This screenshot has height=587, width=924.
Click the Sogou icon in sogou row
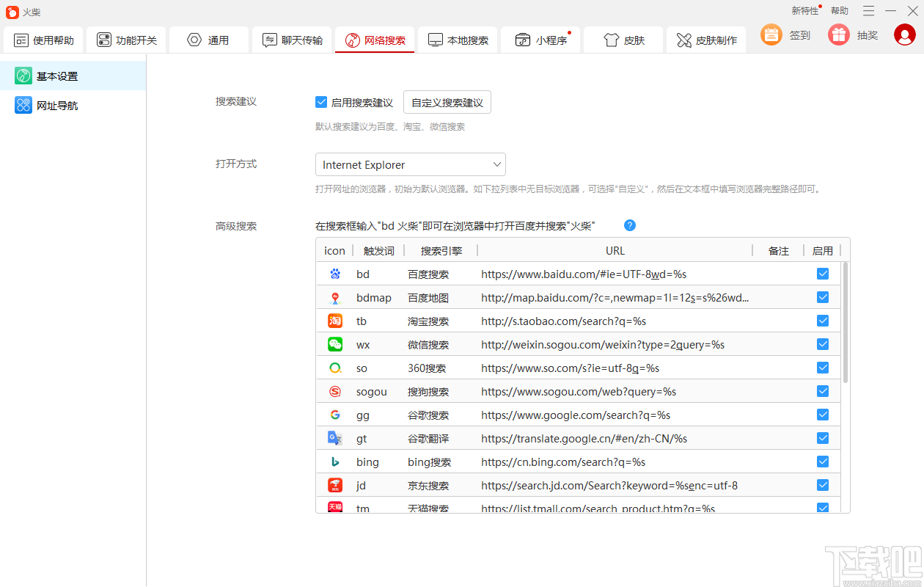335,391
